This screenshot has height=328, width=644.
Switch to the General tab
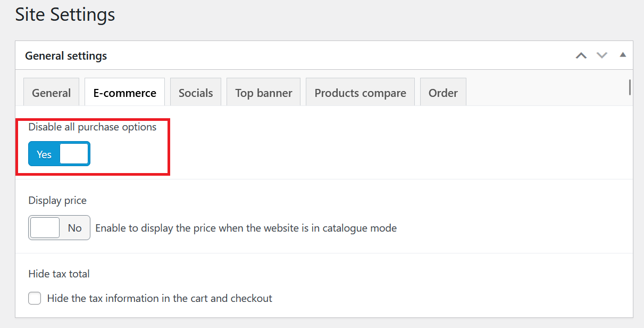coord(51,92)
